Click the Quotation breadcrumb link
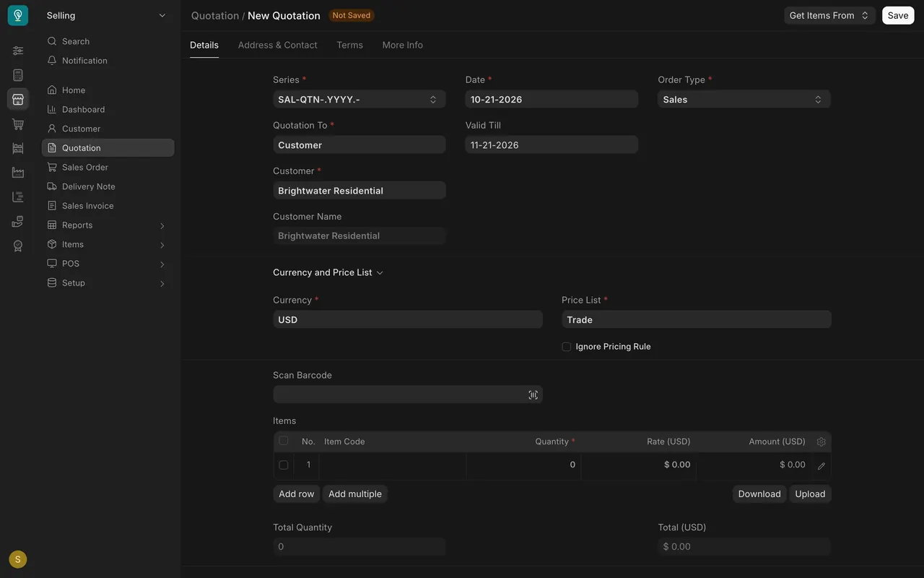Screen dimensions: 924x578 pyautogui.click(x=215, y=15)
